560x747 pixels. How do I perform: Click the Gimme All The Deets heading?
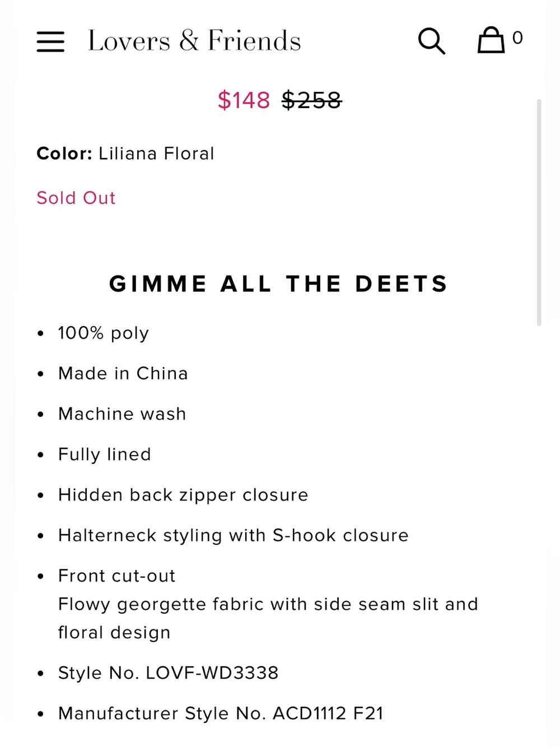point(279,284)
